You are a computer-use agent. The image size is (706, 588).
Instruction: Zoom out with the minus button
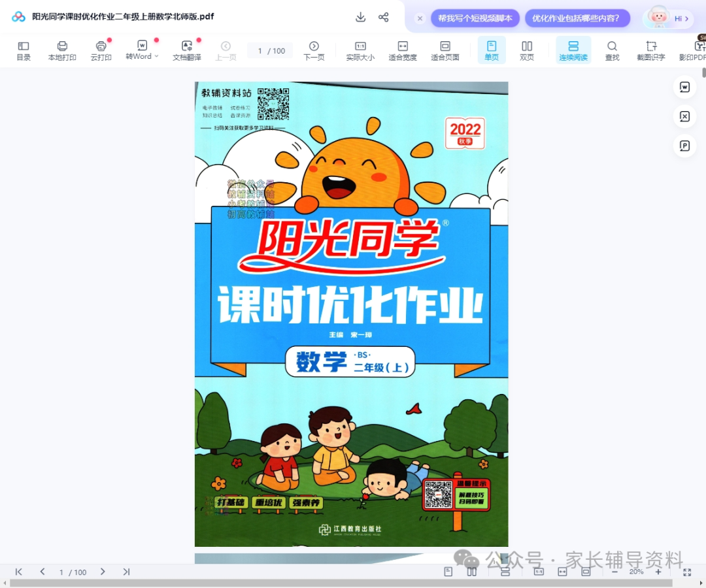[x=614, y=572]
